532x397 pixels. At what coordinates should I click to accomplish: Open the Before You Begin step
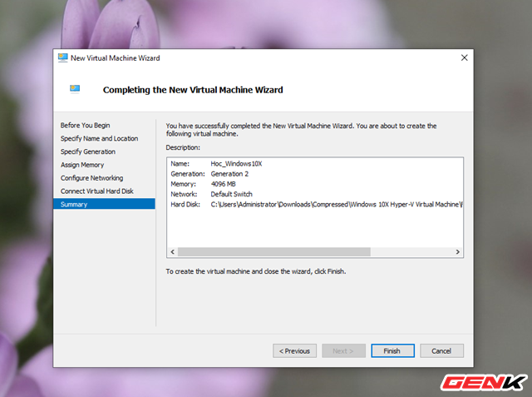[85, 126]
